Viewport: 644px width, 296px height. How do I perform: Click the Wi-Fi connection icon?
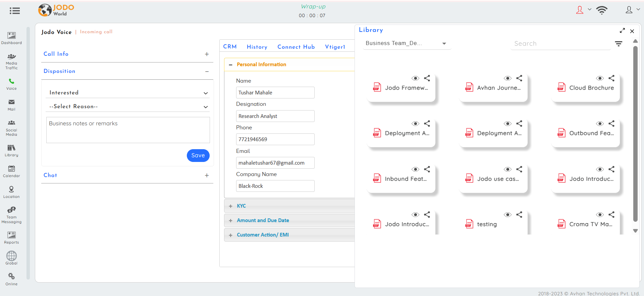[x=602, y=10]
